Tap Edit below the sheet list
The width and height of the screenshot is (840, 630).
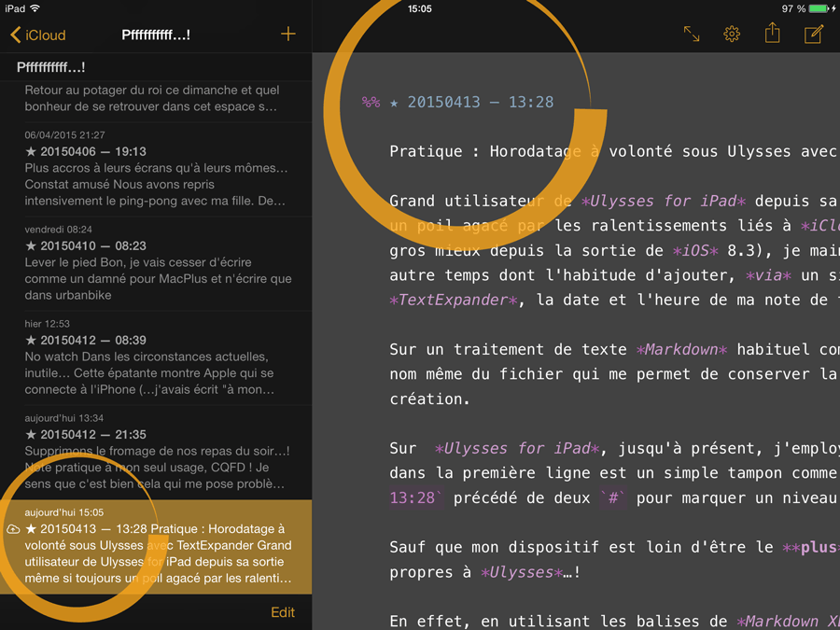(x=283, y=612)
